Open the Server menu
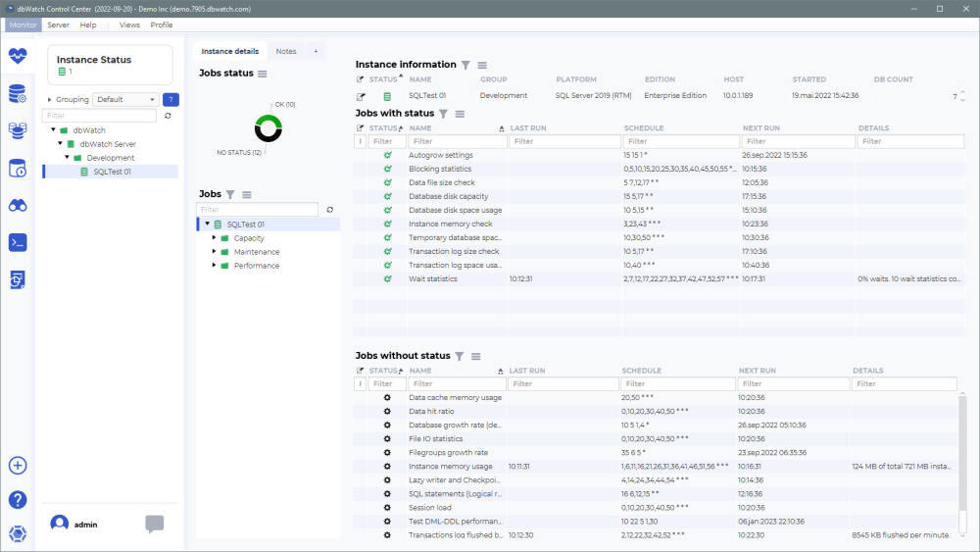 click(x=58, y=25)
